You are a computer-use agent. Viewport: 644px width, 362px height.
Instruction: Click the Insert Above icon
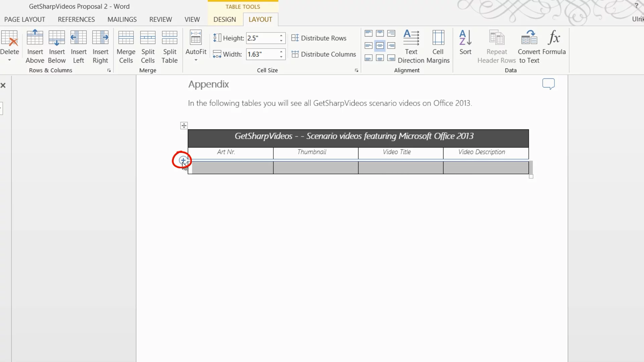pyautogui.click(x=35, y=38)
